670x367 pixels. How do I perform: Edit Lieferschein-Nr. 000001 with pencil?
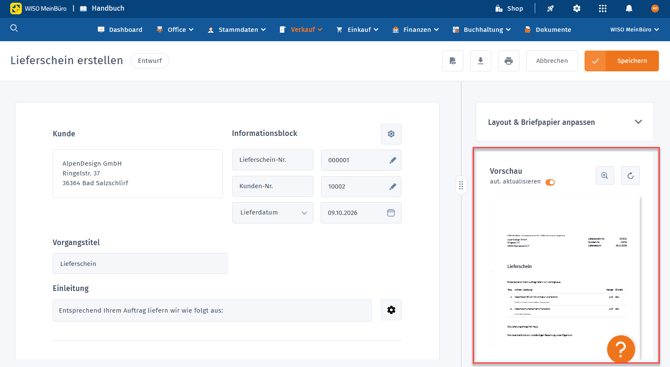click(393, 160)
